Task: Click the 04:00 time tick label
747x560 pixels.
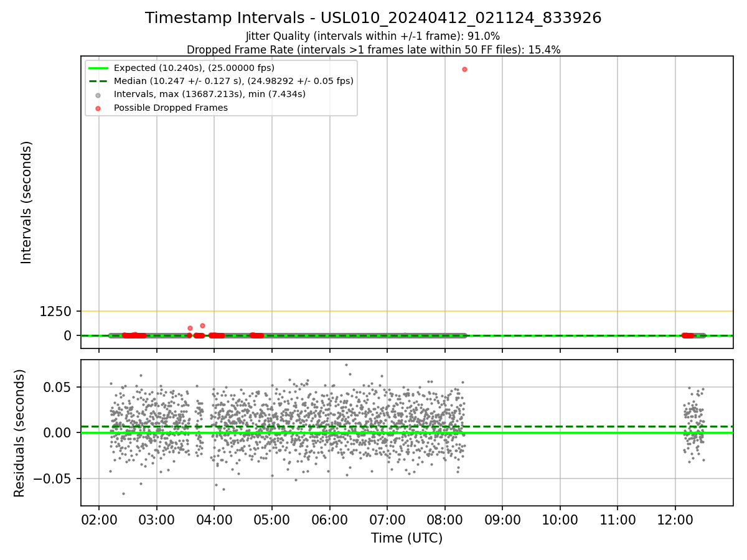Action: click(214, 518)
